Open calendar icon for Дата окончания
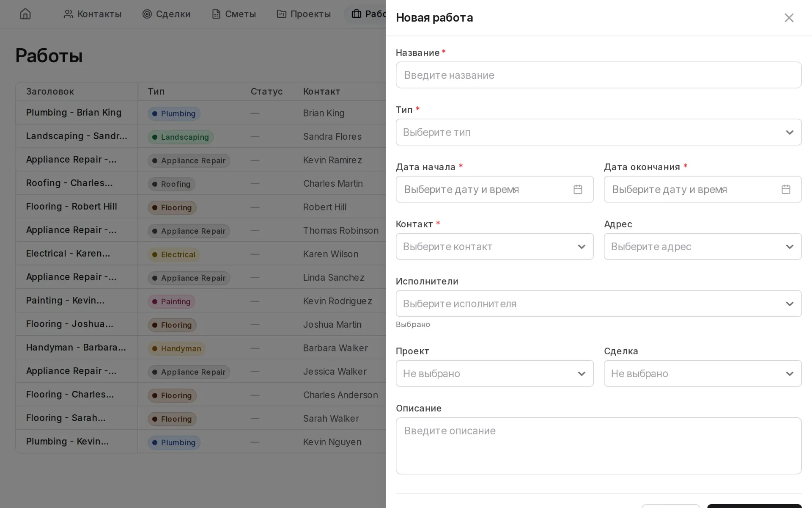 coord(786,189)
